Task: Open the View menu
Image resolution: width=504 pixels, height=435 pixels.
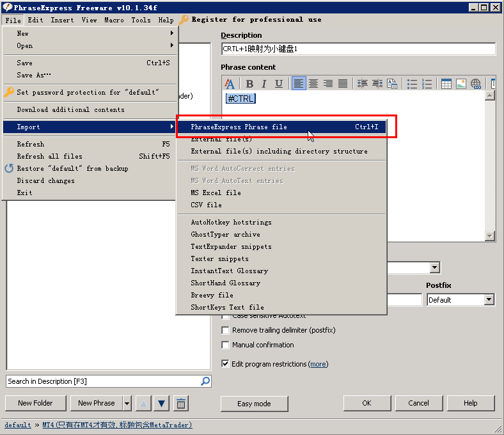Action: click(x=89, y=20)
